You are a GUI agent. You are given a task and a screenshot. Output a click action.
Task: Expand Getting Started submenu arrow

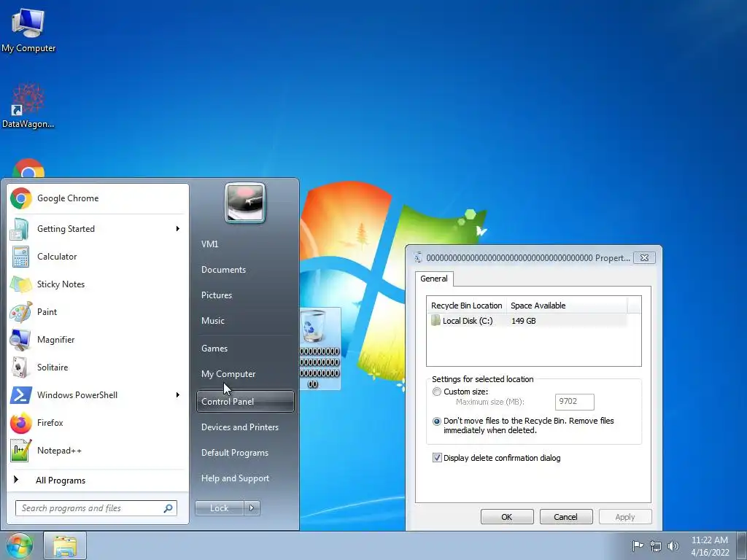click(178, 229)
